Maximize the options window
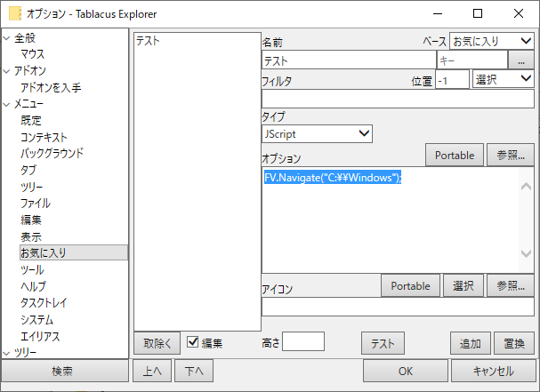540x392 pixels. point(478,13)
